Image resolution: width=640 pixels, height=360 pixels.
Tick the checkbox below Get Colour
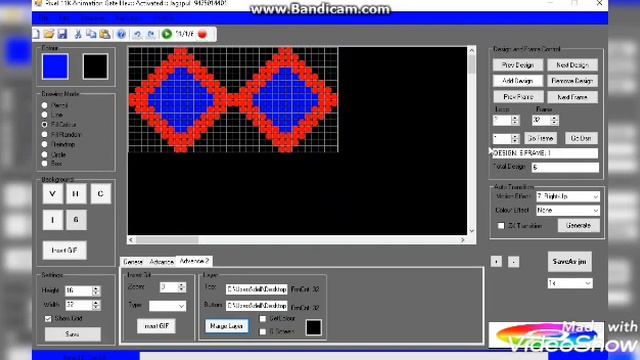(263, 332)
